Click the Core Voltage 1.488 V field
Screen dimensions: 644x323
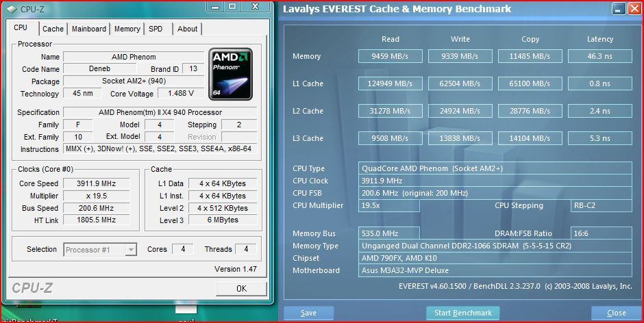(181, 93)
